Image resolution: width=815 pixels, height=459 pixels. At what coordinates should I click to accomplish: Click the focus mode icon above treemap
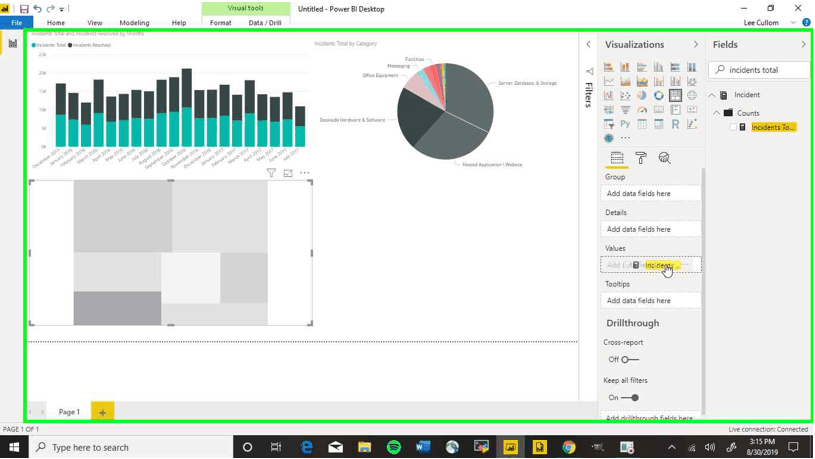288,173
